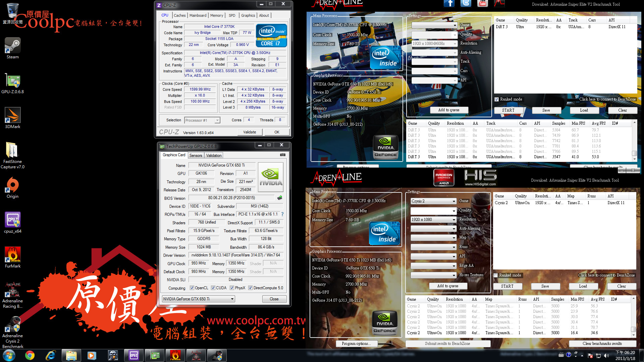Click the Validate button in CPU-Z
644x362 pixels.
point(250,132)
